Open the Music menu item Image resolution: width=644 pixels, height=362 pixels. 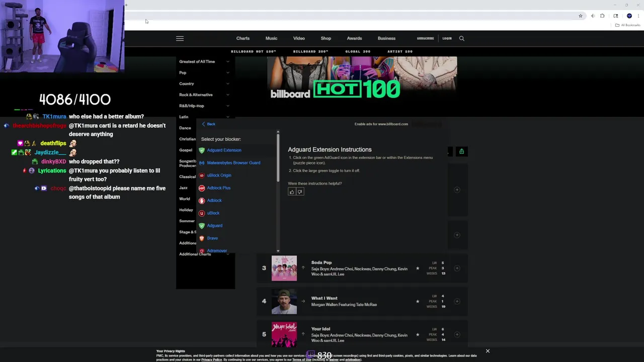[x=271, y=38]
